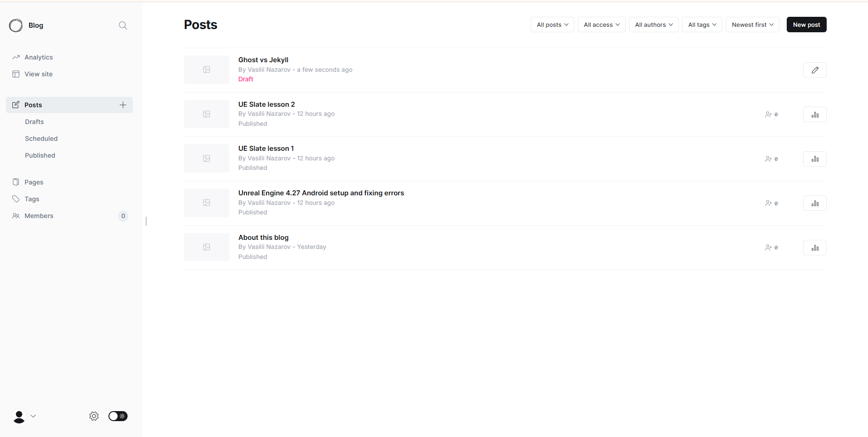The height and width of the screenshot is (437, 868).
Task: Change sort order via Newest first dropdown
Action: point(752,25)
